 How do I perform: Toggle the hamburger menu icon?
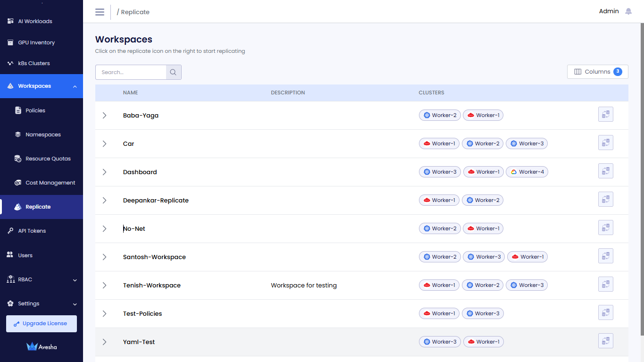click(x=100, y=12)
